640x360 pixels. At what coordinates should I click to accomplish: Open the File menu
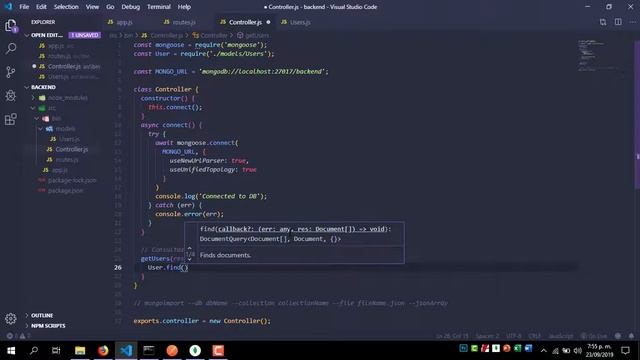point(24,7)
